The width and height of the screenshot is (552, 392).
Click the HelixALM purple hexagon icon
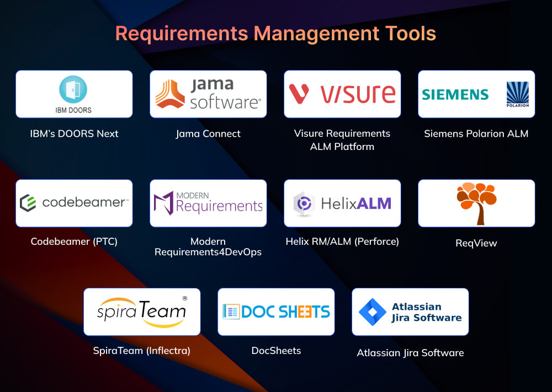click(304, 203)
